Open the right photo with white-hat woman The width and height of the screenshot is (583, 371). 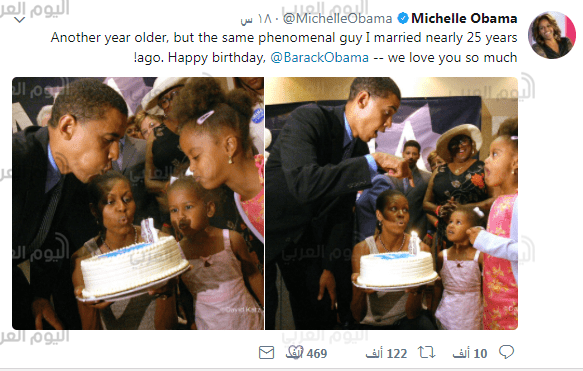pyautogui.click(x=392, y=203)
